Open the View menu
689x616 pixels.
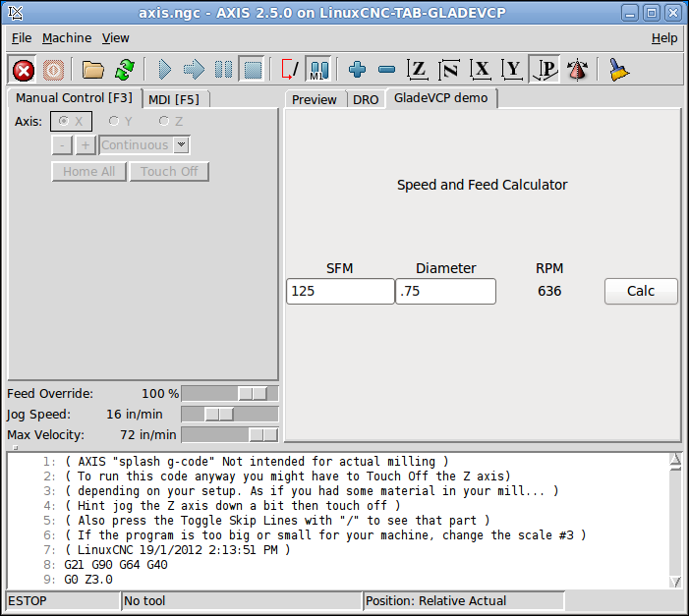coord(116,38)
